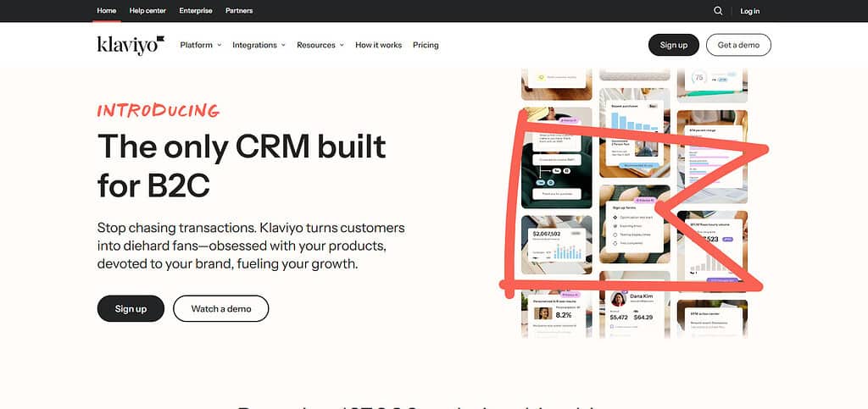Select the Sign up forms card
868x409 pixels.
pyautogui.click(x=634, y=227)
